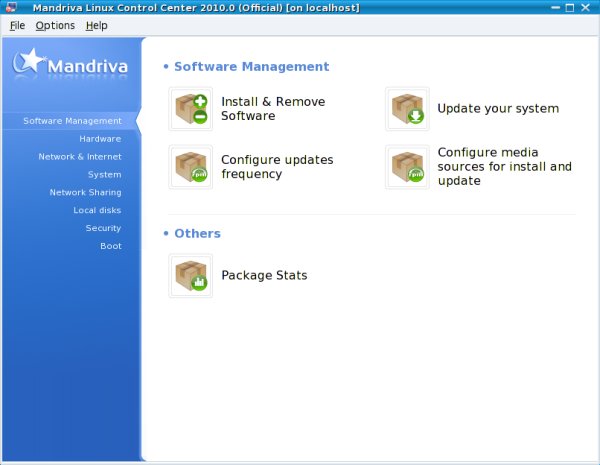Open Install & Remove Software package icon
Viewport: 600px width, 465px height.
(191, 109)
